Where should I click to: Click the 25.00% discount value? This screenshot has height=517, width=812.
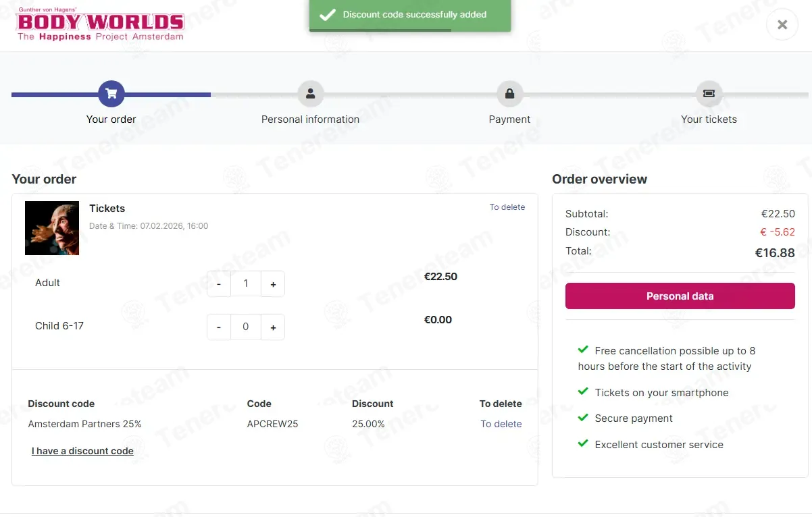click(x=368, y=425)
